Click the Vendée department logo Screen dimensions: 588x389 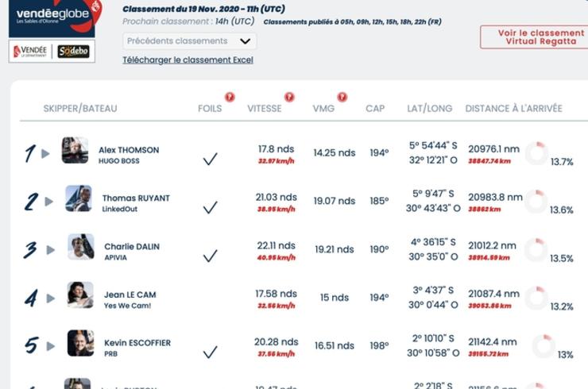tap(31, 51)
